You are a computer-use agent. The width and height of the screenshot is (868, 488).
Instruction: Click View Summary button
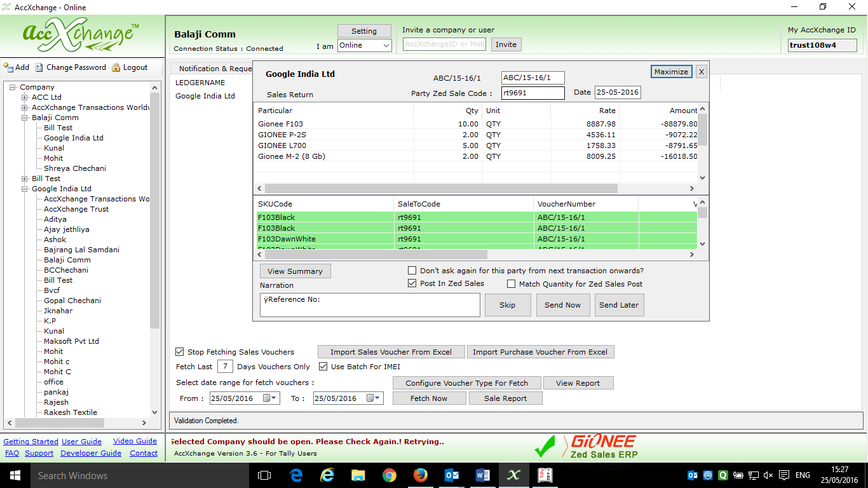295,271
